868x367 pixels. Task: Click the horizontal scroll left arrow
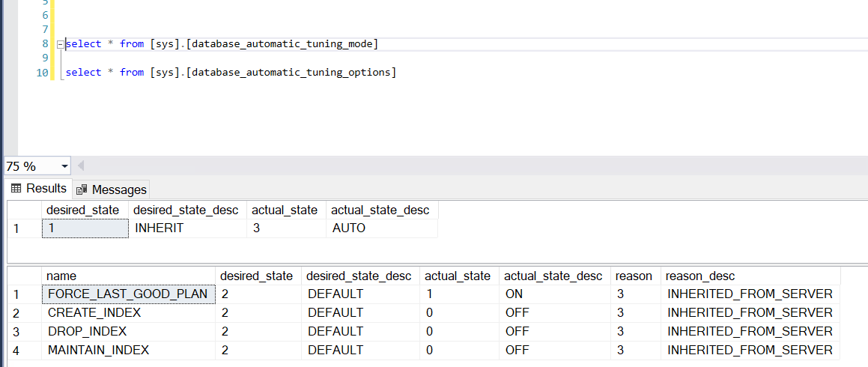point(81,166)
